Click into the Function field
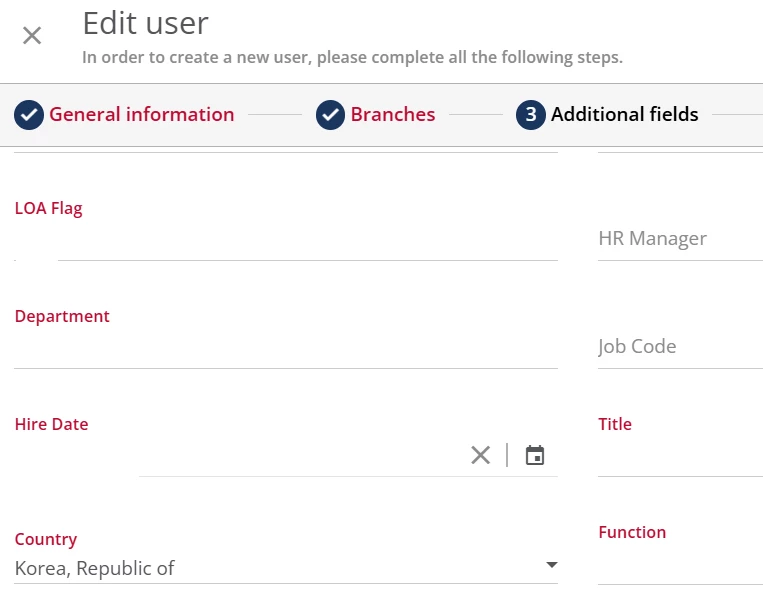This screenshot has width=763, height=610. [680, 565]
